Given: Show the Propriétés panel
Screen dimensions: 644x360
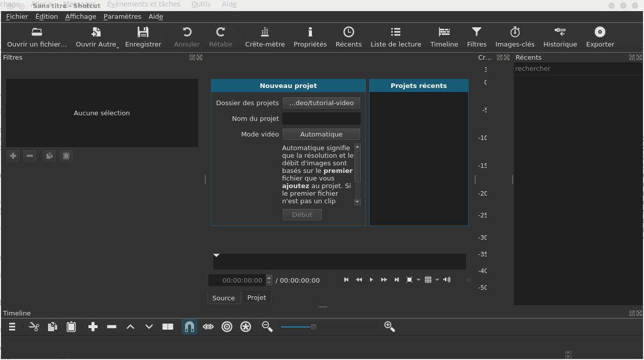Looking at the screenshot, I should pos(310,37).
